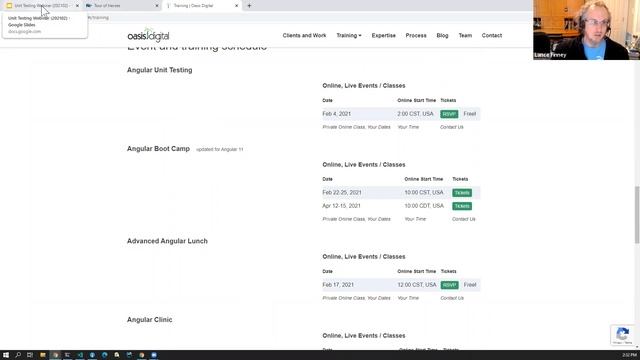Image resolution: width=640 pixels, height=360 pixels.
Task: Open the Contact page
Action: (x=491, y=36)
